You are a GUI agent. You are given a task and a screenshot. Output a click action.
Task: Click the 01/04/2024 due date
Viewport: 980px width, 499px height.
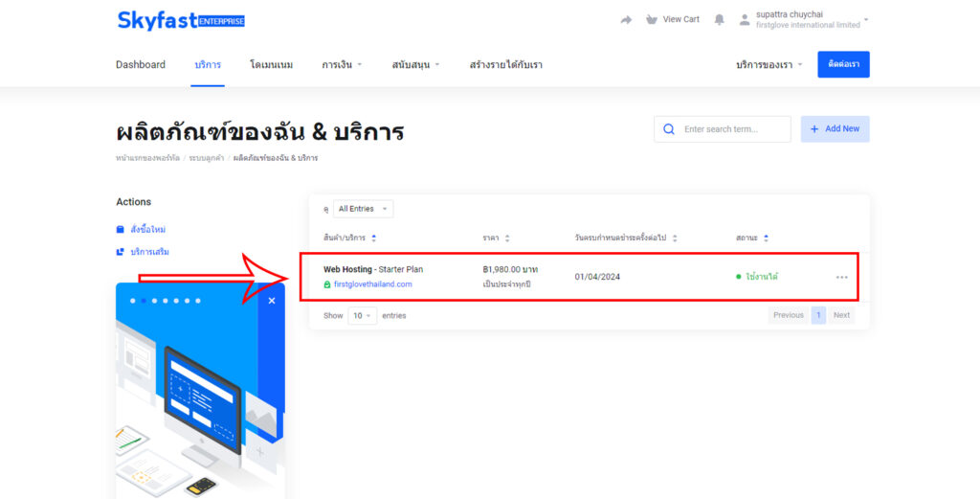tap(597, 277)
